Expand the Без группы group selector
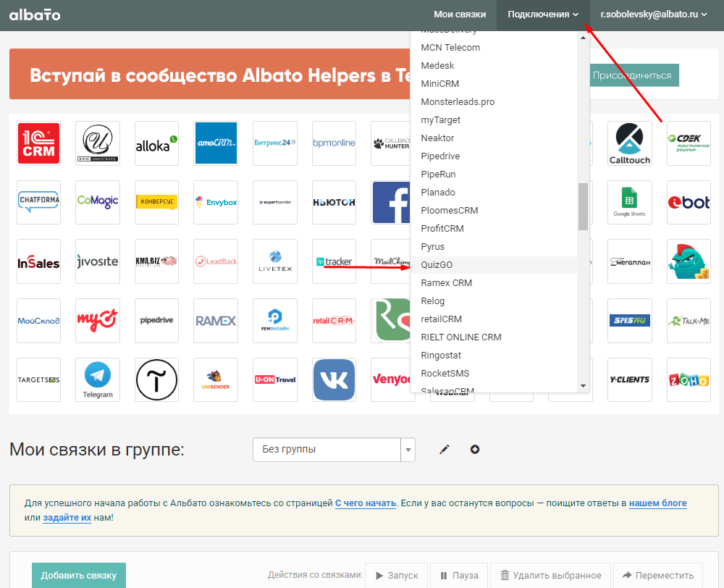This screenshot has height=588, width=724. click(334, 450)
